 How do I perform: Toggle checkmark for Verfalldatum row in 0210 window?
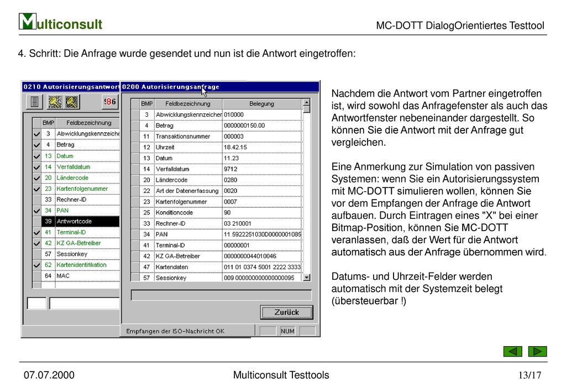pyautogui.click(x=36, y=167)
